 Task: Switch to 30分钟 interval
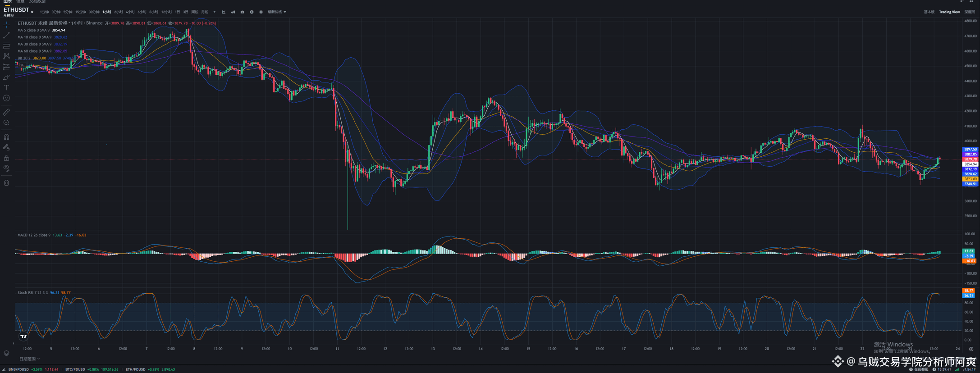[x=94, y=12]
